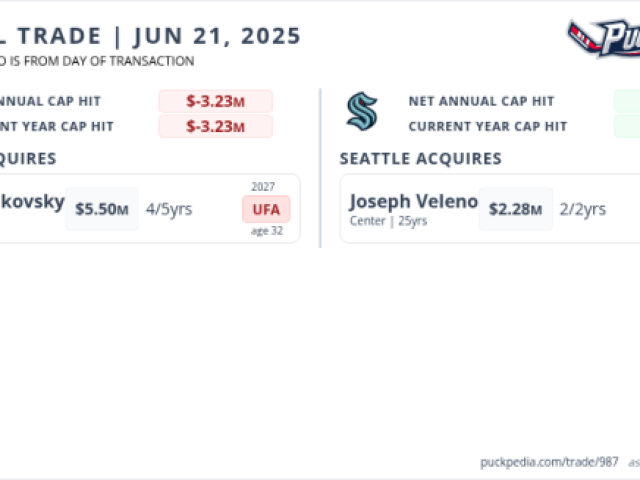Click the green Seattle net annual cap badge
The image size is (640, 480).
[x=627, y=101]
